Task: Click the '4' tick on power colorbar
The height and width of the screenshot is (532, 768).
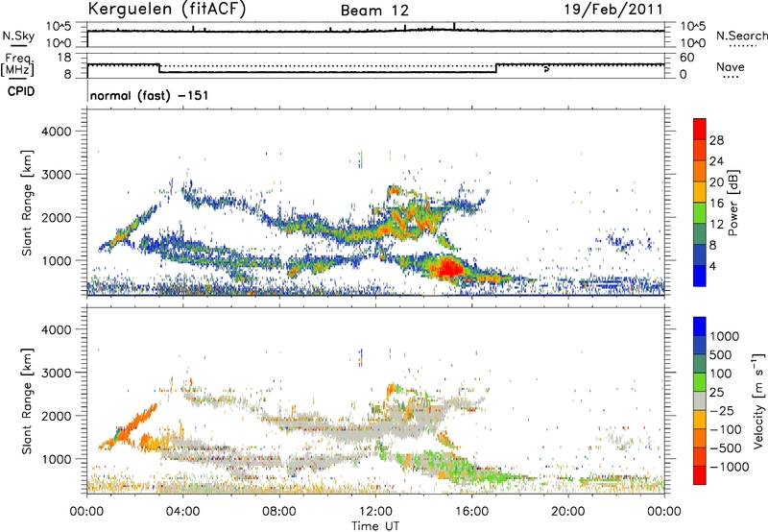Action: pos(712,267)
